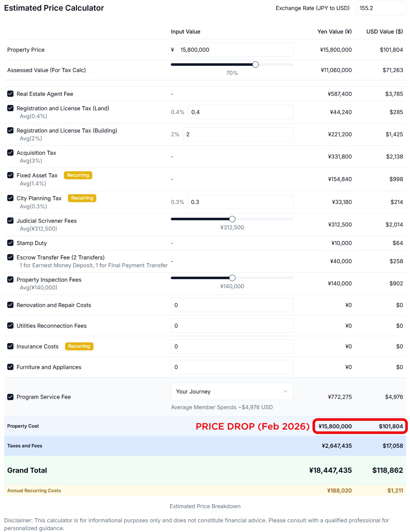Click the Recurring badge beside City Planning Tax
Viewport: 410px width, 532px height.
(82, 198)
